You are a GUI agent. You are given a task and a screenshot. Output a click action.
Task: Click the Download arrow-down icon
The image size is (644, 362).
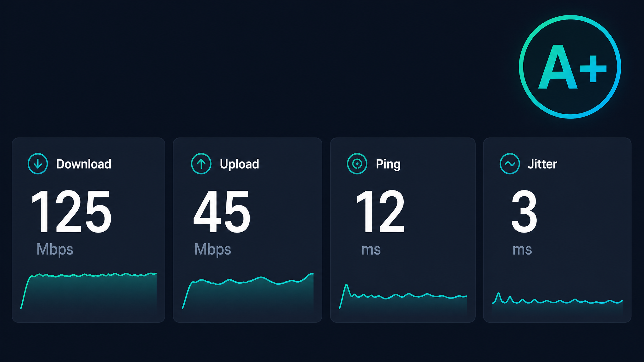pos(38,164)
